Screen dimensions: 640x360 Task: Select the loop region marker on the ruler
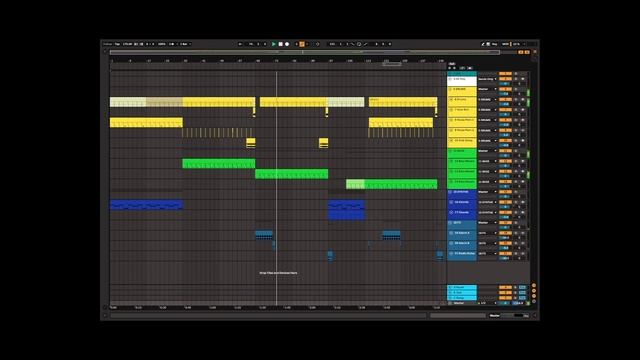tap(392, 64)
